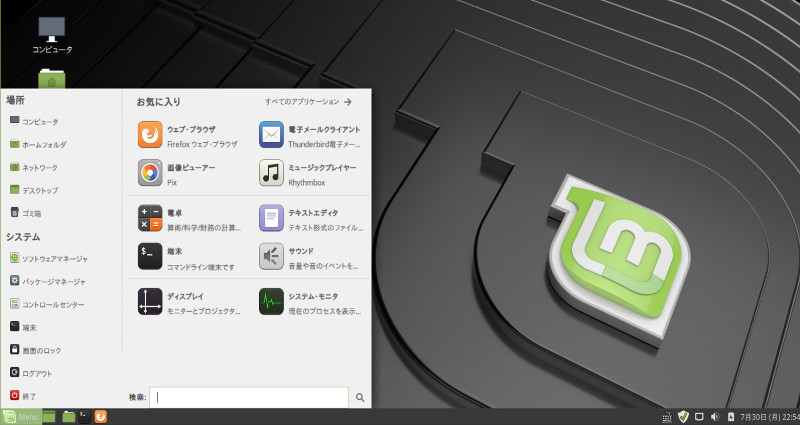
Task: Launch the System Monitor (システム・モニタ)
Action: tap(311, 303)
